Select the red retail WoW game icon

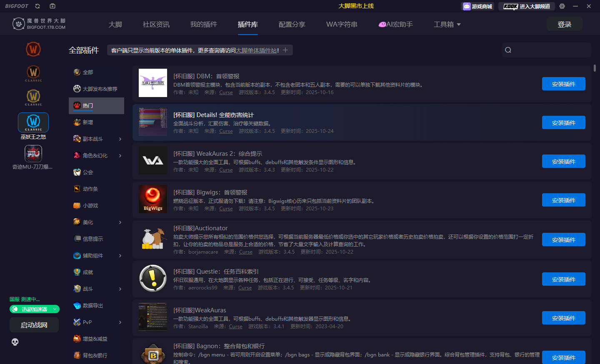pos(33,49)
